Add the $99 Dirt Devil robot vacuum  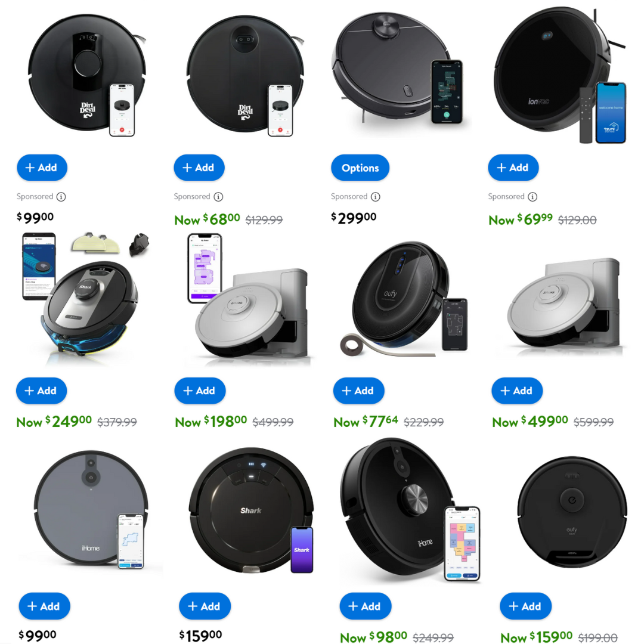(42, 168)
